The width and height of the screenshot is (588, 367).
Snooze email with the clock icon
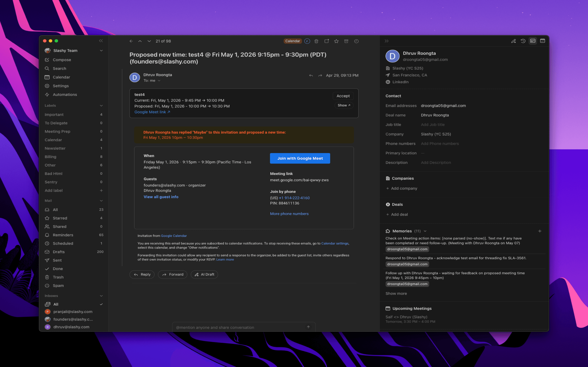click(356, 41)
